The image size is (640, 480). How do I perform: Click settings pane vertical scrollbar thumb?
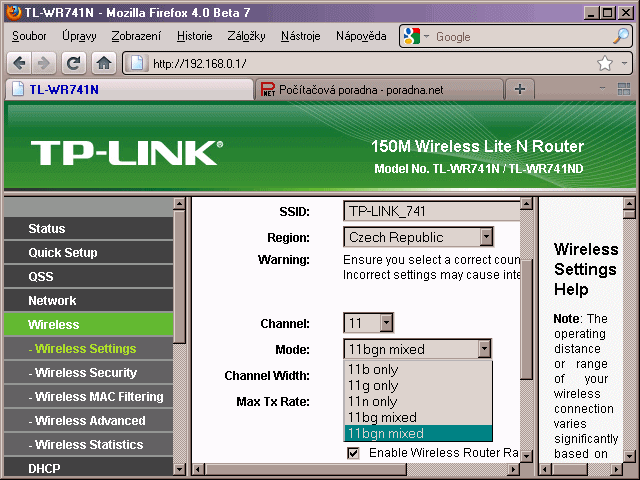(527, 319)
